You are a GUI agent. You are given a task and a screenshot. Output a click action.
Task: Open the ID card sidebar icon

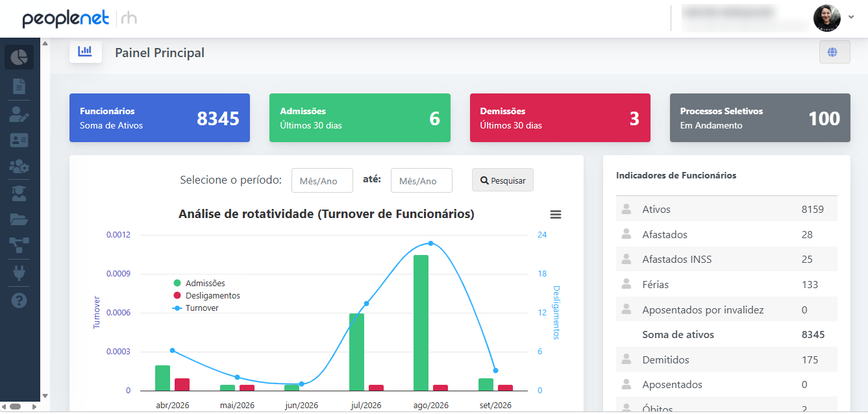(19, 140)
